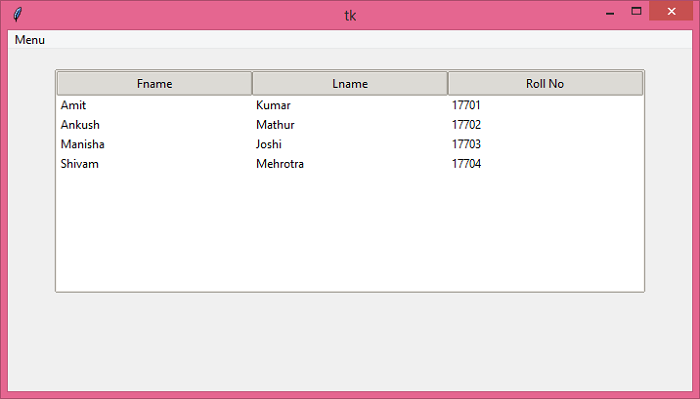Close the tk window
The image size is (700, 399).
[x=671, y=11]
